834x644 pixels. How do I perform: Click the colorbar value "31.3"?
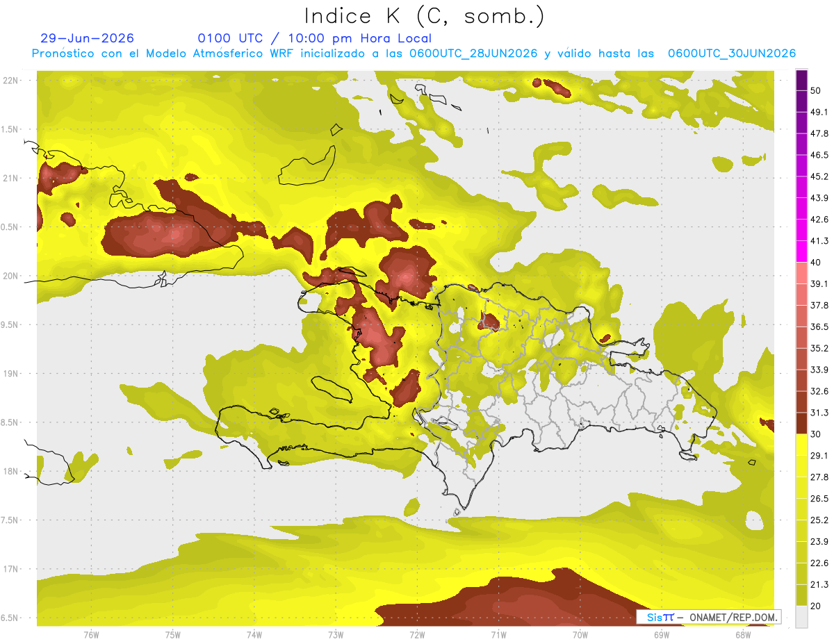(819, 413)
